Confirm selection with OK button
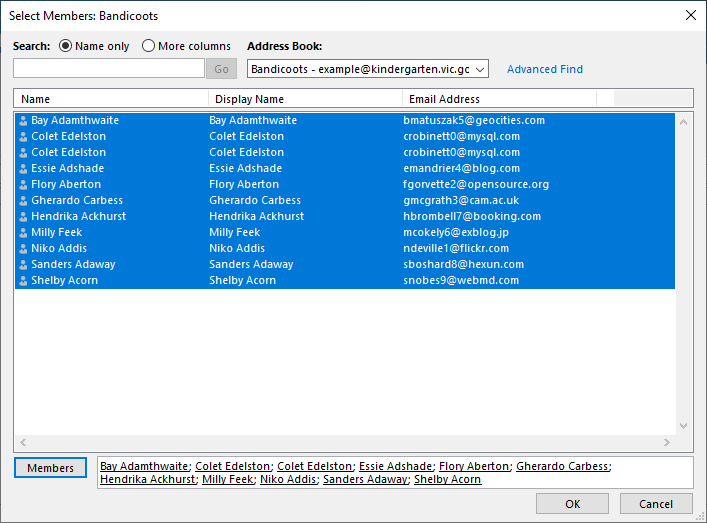This screenshot has height=523, width=707. tap(572, 504)
